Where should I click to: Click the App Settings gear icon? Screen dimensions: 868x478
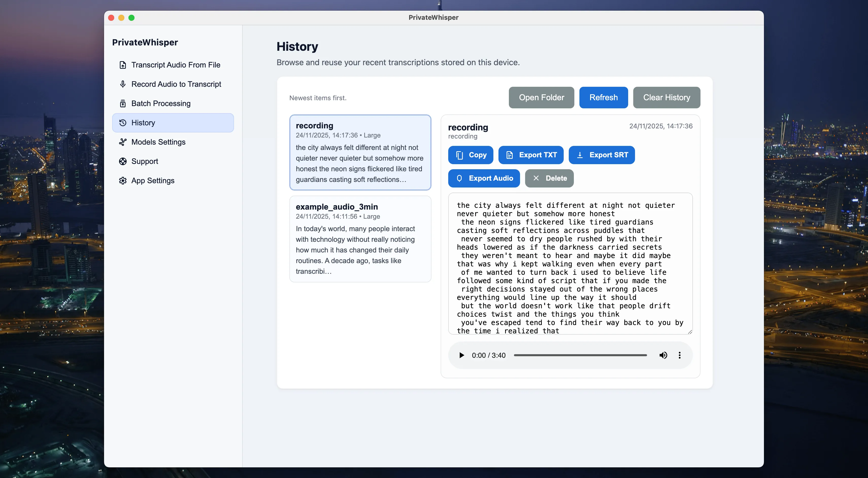pos(123,181)
